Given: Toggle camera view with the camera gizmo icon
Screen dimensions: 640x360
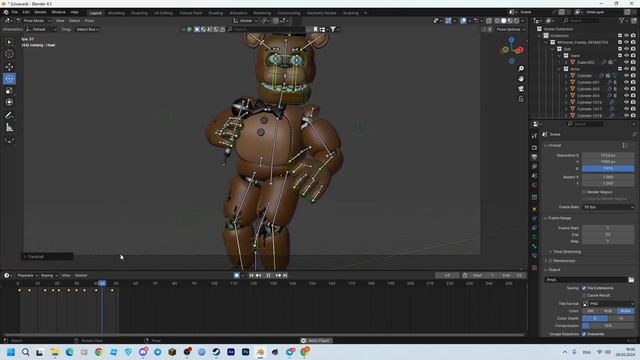Looking at the screenshot, I should tap(521, 89).
